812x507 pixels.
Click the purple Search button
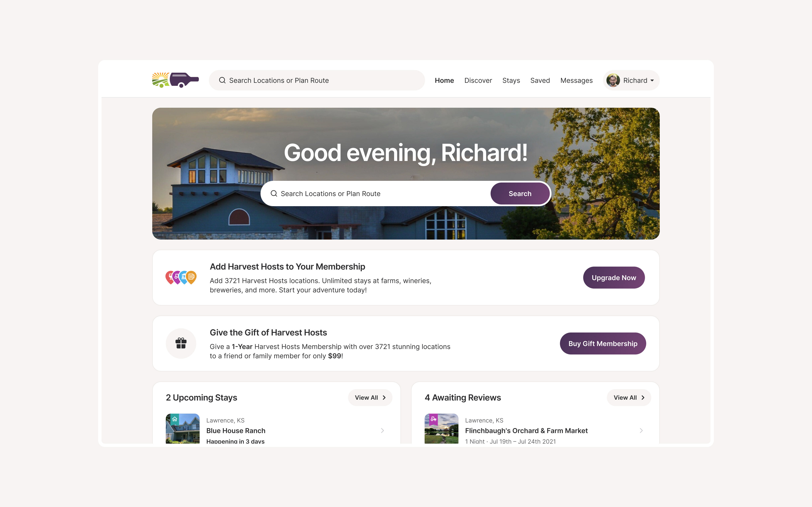click(x=520, y=194)
